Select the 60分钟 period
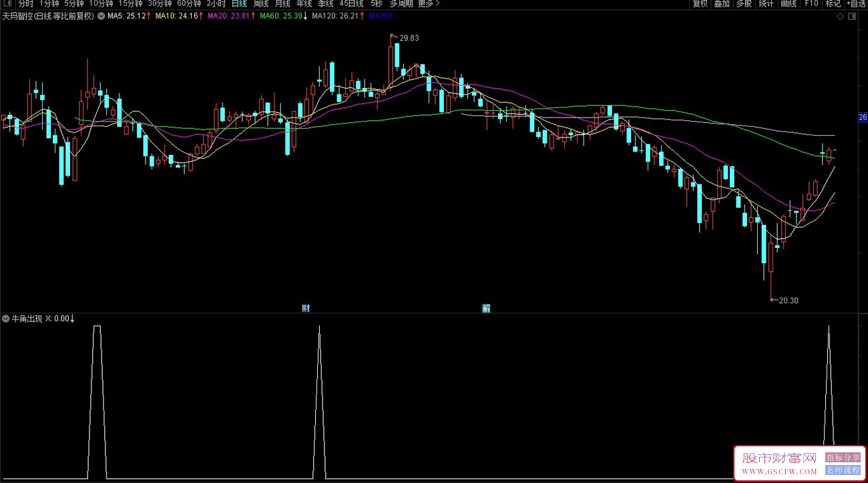 (189, 4)
